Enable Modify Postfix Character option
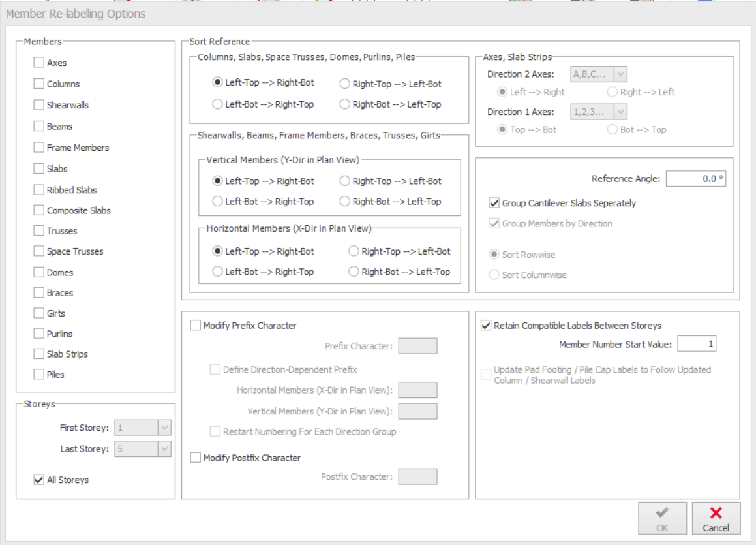This screenshot has height=545, width=756. (x=196, y=458)
